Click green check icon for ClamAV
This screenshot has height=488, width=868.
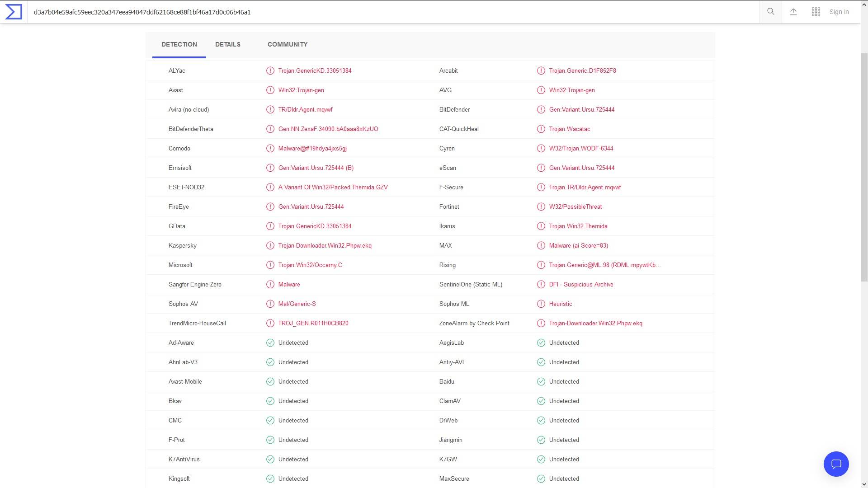pyautogui.click(x=541, y=401)
